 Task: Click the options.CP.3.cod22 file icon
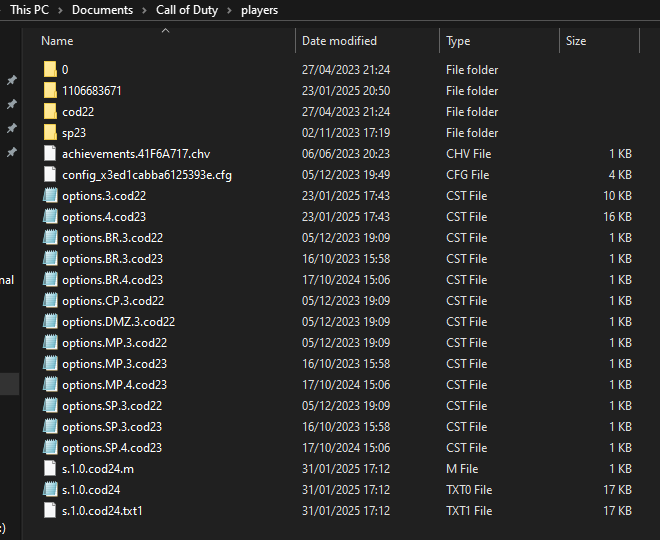coord(50,301)
